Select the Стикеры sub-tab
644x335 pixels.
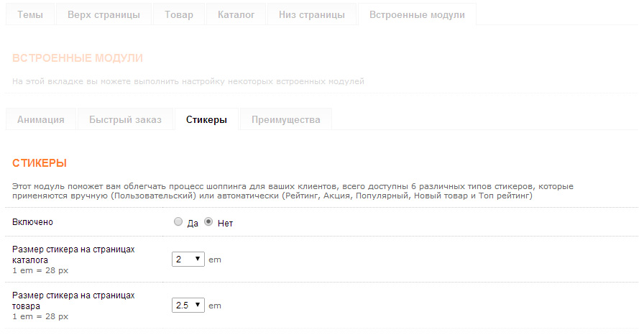(206, 119)
